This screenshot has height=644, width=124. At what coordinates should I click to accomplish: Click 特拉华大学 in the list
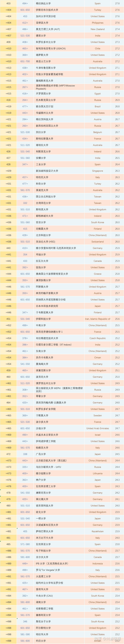42,635
